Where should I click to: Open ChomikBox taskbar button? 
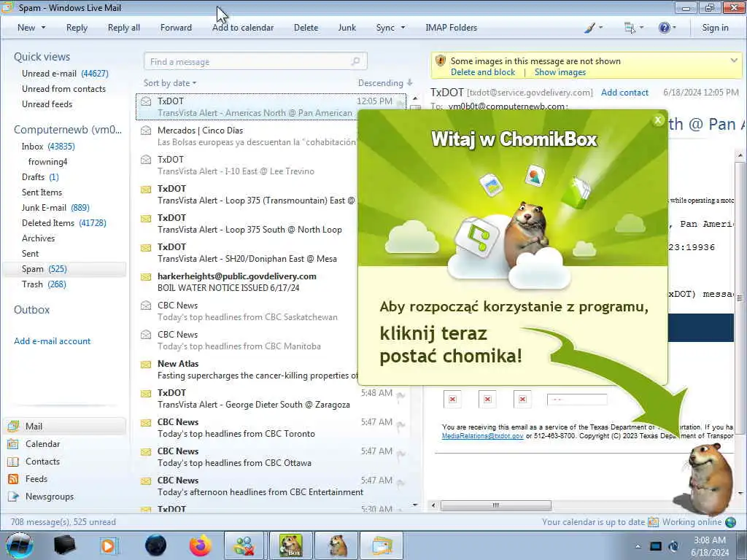point(291,545)
